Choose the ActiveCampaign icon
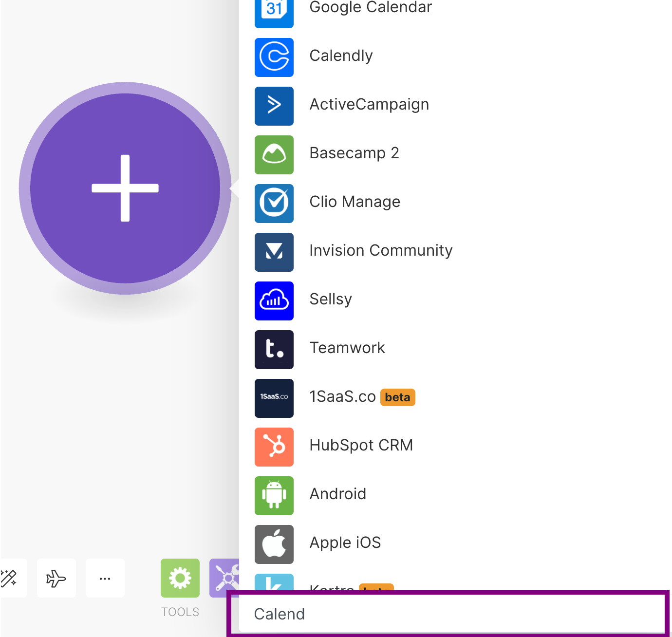Image resolution: width=672 pixels, height=637 pixels. 274,106
